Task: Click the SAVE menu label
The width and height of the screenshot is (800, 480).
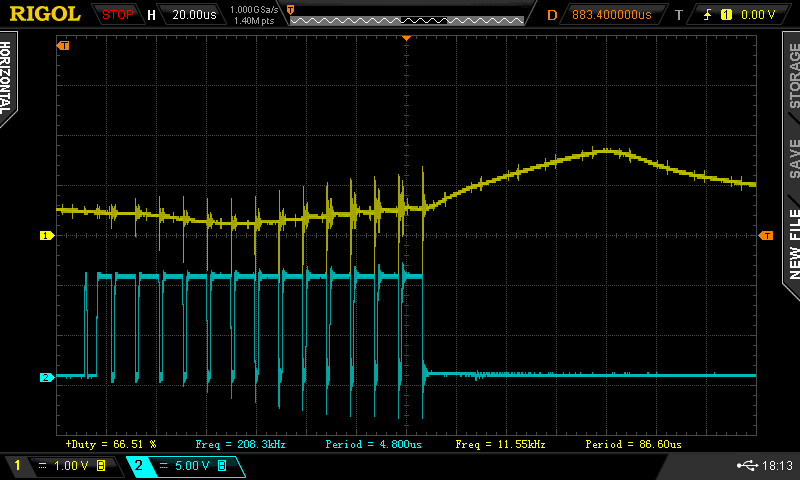Action: point(791,159)
